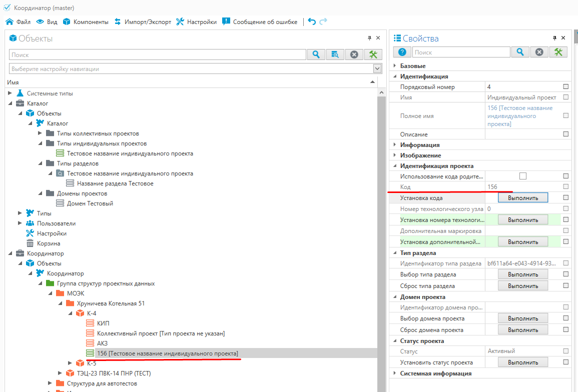Viewport: 578px width, 392px height.
Task: Select the АКЗ tree item
Action: tap(102, 343)
